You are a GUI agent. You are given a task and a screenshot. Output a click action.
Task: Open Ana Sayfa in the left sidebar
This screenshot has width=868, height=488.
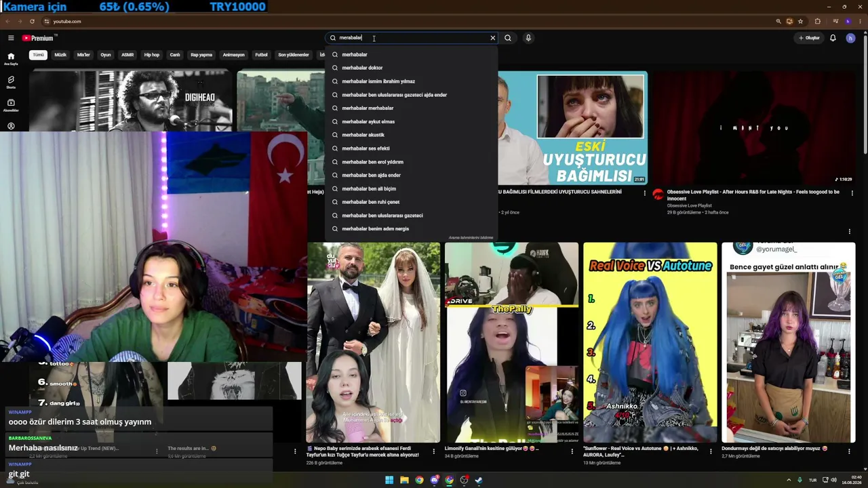pyautogui.click(x=11, y=59)
